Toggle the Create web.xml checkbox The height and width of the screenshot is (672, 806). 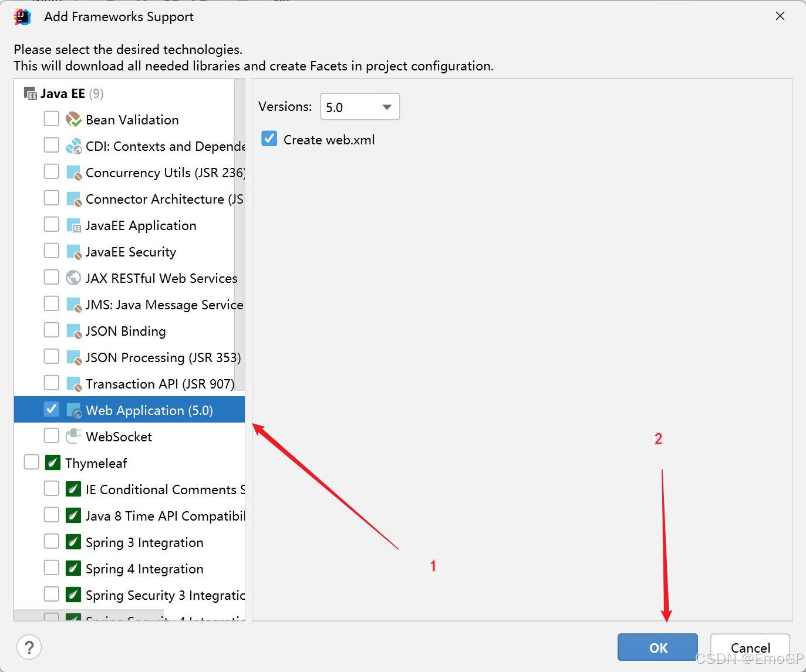click(x=269, y=139)
